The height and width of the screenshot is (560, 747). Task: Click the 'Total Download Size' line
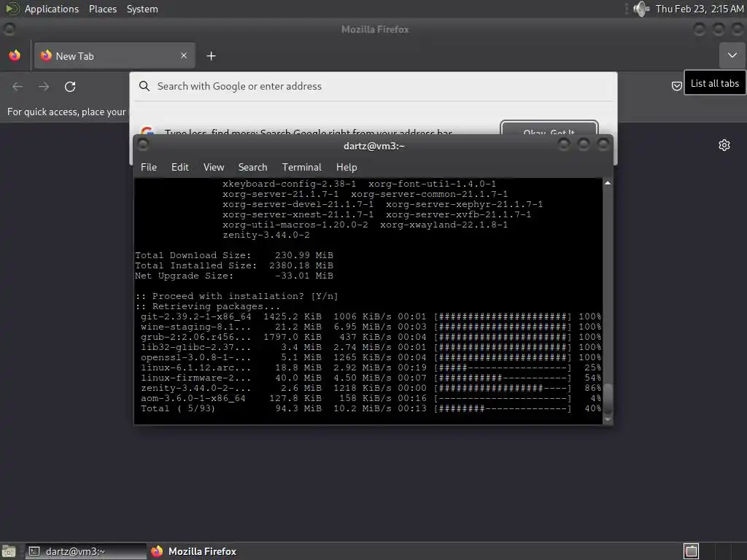234,255
